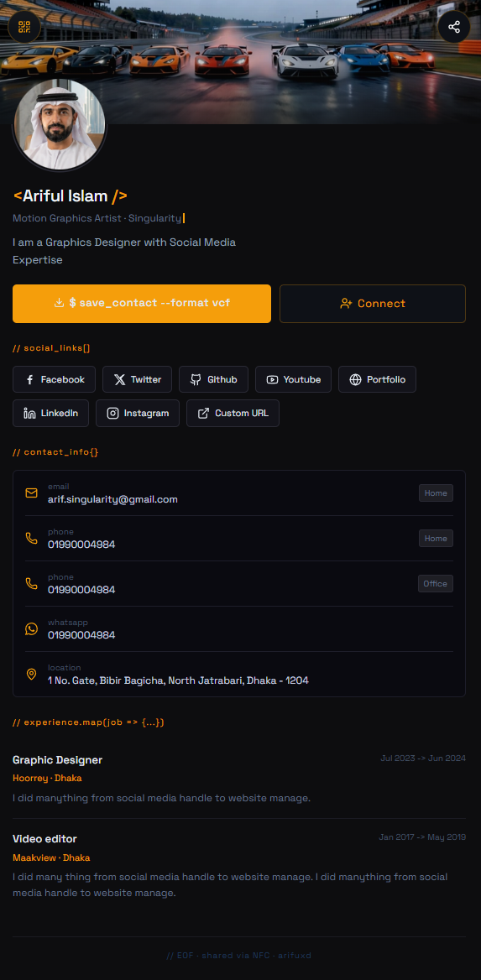Click the download icon on save_contact button
Screen dimensions: 481x980
60,303
